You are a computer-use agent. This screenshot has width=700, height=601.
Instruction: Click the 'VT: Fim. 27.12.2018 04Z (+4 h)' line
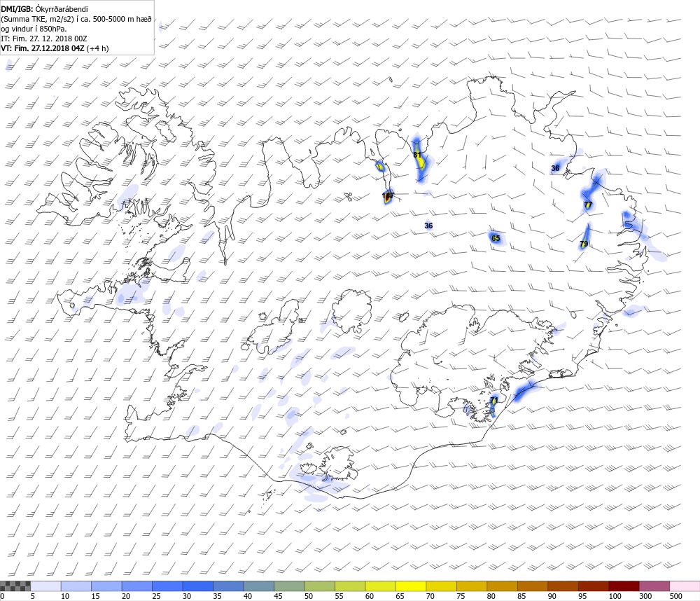tap(55, 48)
